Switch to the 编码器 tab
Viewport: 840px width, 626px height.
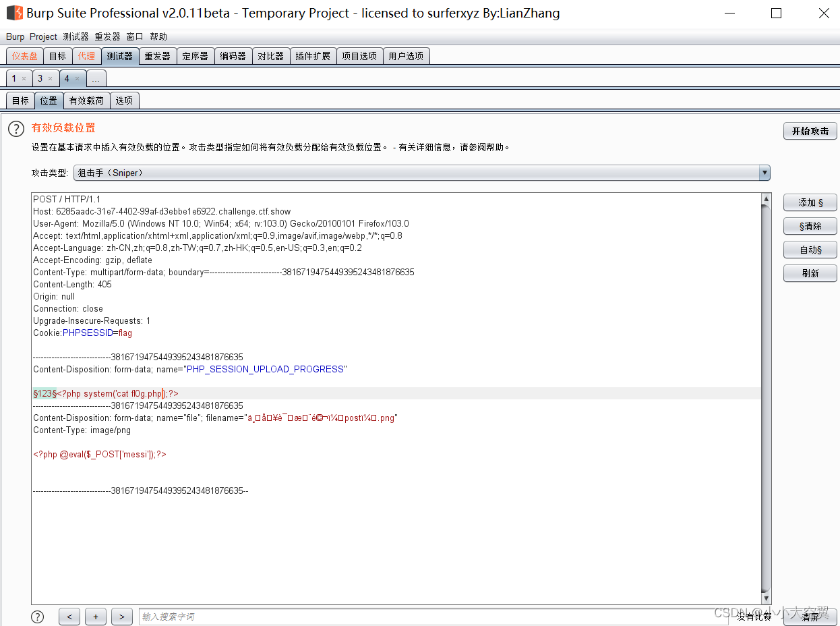[x=233, y=56]
